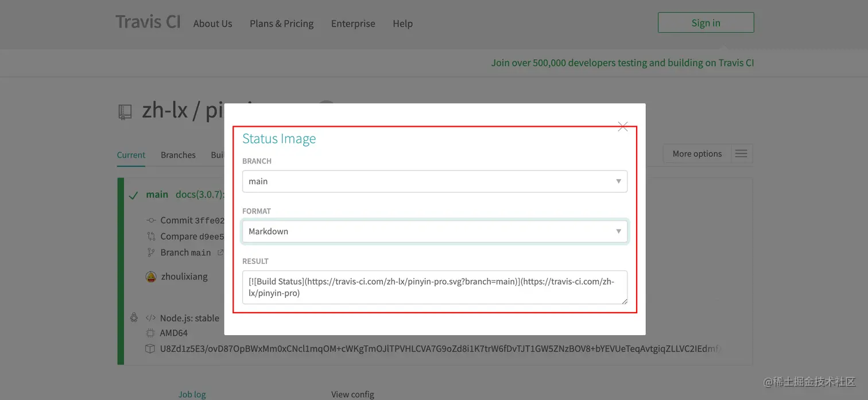Open the Branch main link
The width and height of the screenshot is (868, 400).
[x=185, y=253]
